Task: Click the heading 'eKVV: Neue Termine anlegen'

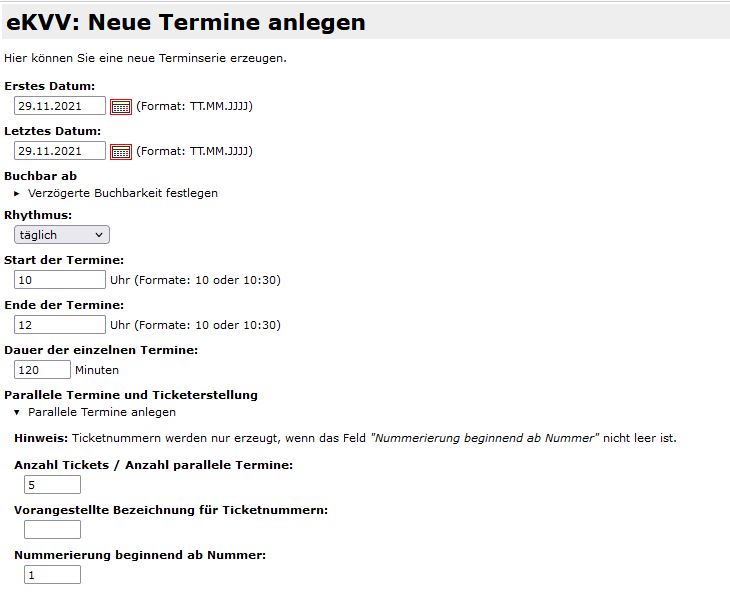Action: (185, 22)
